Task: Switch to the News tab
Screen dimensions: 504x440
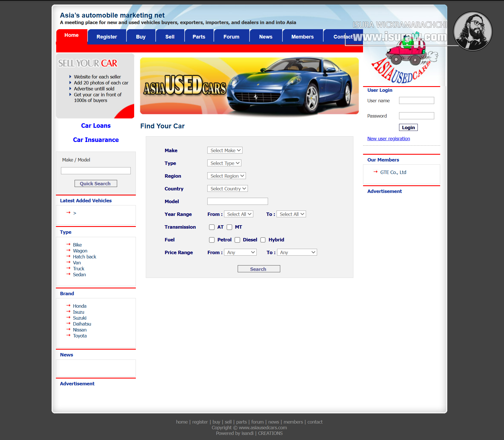Action: click(266, 37)
